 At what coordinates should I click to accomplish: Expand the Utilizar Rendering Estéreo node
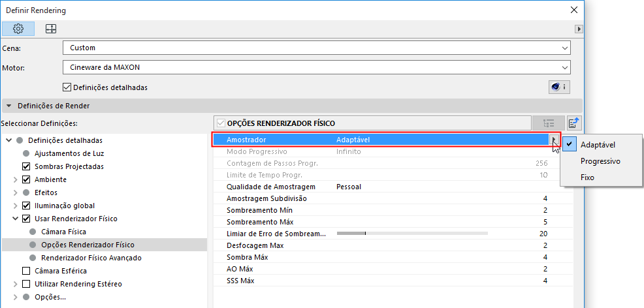point(16,284)
